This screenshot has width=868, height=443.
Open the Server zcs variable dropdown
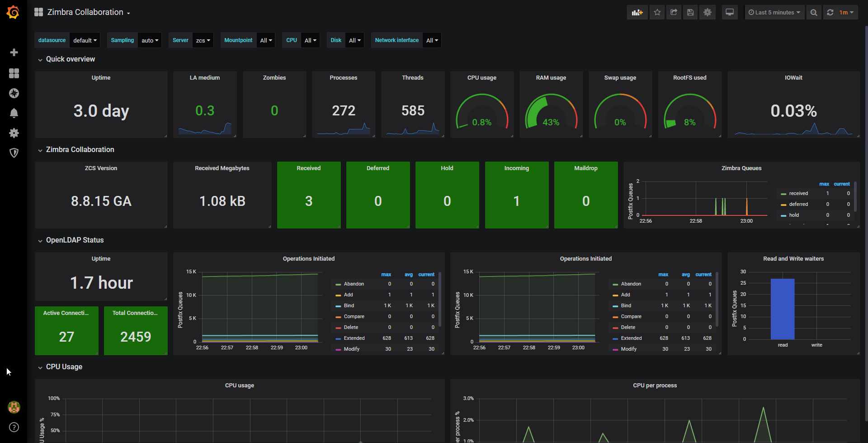(x=203, y=40)
